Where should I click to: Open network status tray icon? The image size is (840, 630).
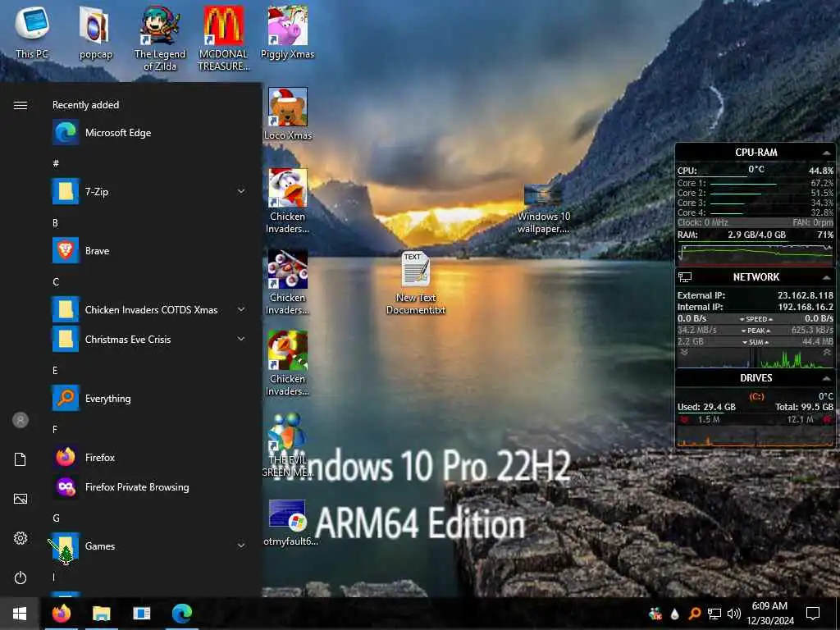(x=714, y=614)
